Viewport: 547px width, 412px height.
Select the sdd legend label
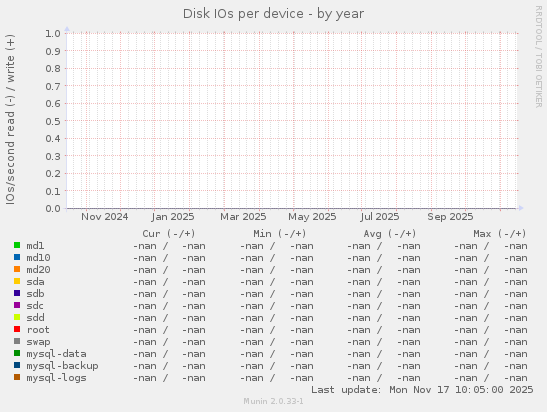[35, 318]
